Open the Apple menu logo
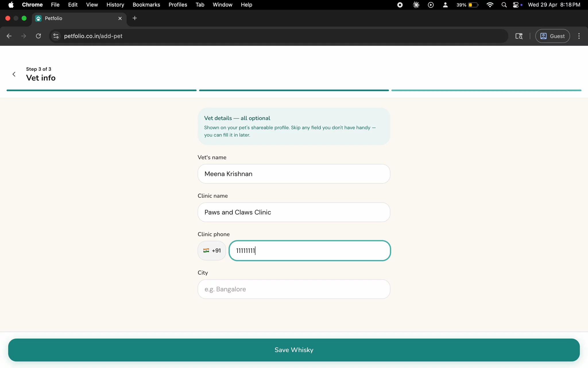This screenshot has width=588, height=368. pyautogui.click(x=11, y=5)
